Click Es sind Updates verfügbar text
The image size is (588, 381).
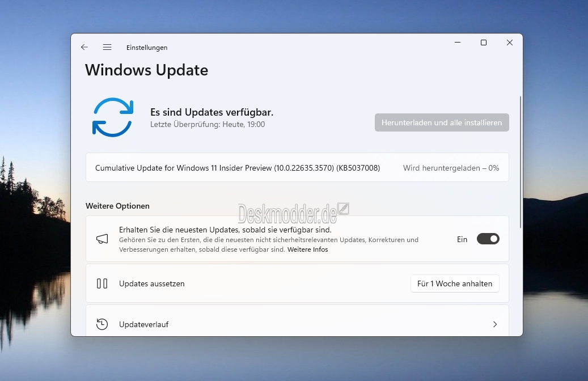click(x=212, y=112)
